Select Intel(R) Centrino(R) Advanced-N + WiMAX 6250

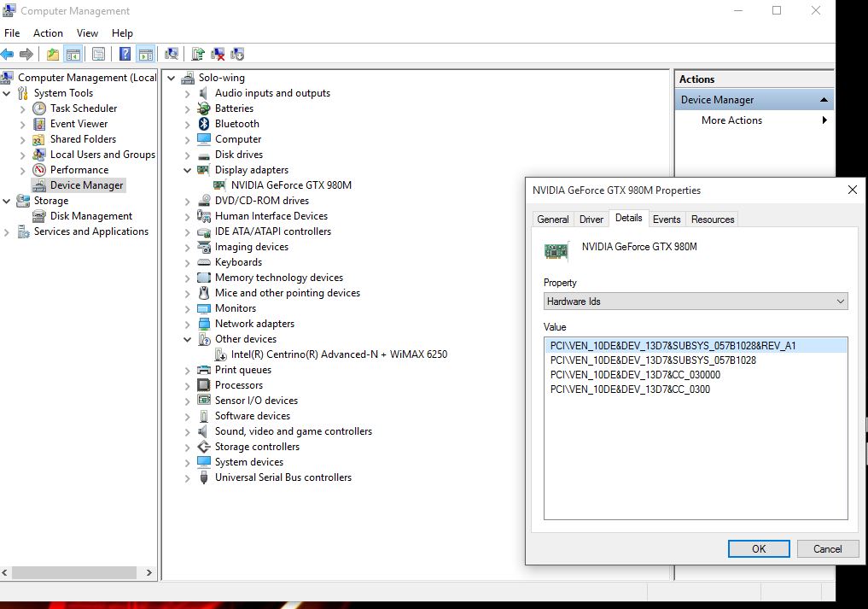pos(339,354)
